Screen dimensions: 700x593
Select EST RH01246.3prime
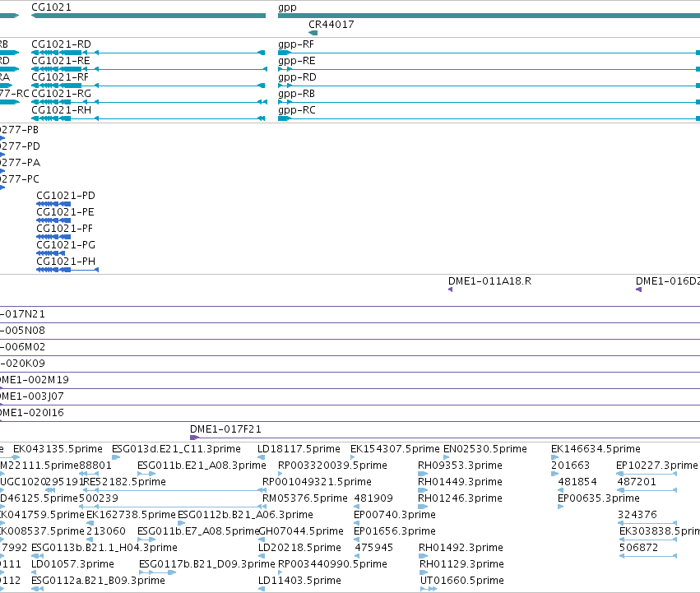[460, 498]
